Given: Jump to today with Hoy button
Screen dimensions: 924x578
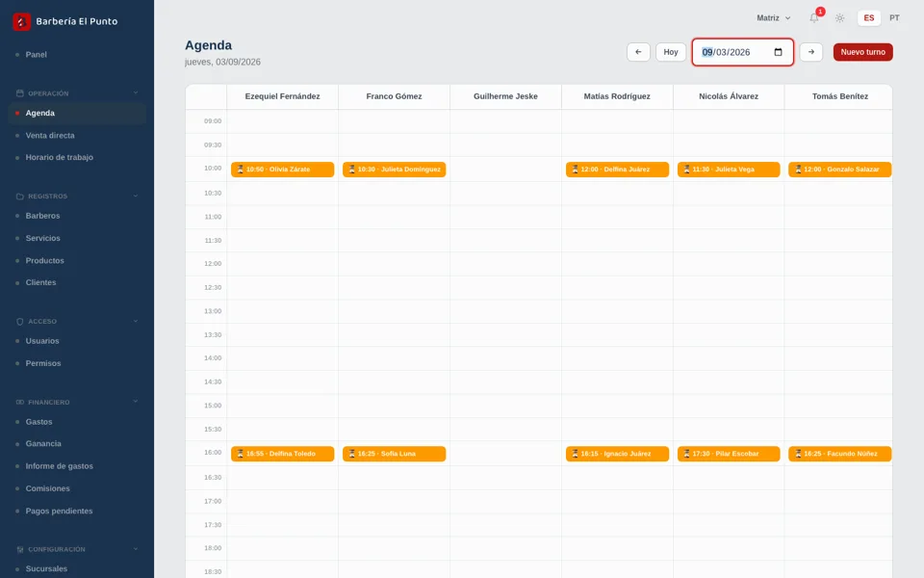Looking at the screenshot, I should tap(671, 52).
